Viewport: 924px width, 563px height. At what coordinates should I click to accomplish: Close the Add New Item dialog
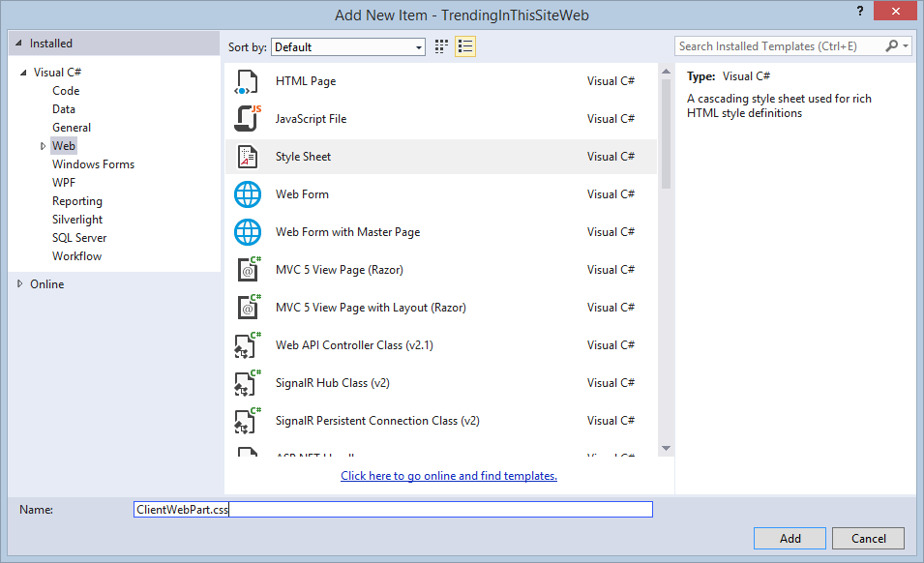click(x=895, y=11)
